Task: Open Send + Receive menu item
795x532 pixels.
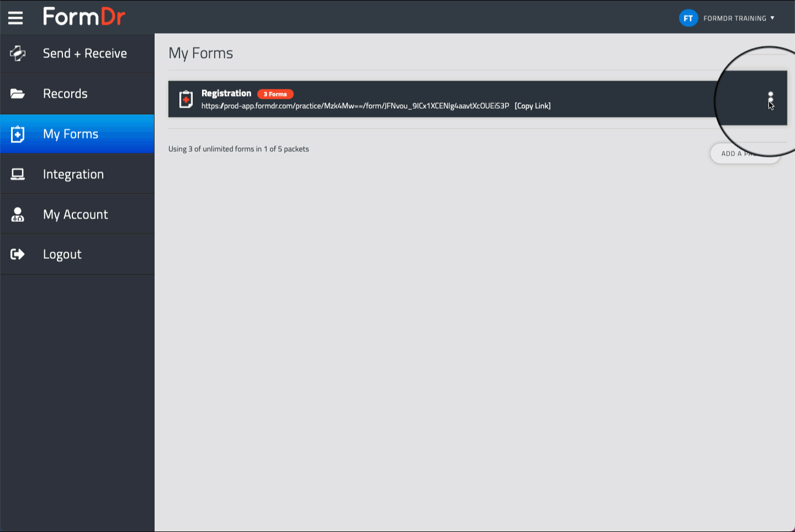Action: click(77, 54)
